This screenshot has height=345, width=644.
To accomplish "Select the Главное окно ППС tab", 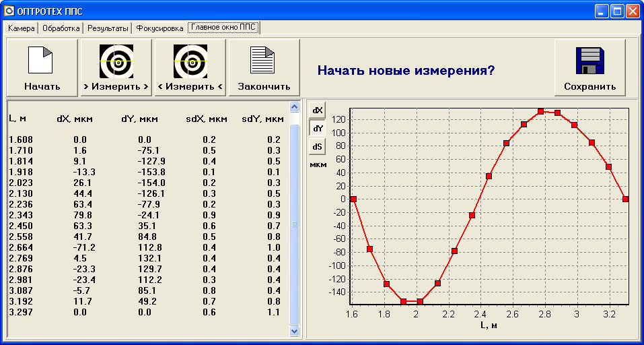I will [223, 28].
